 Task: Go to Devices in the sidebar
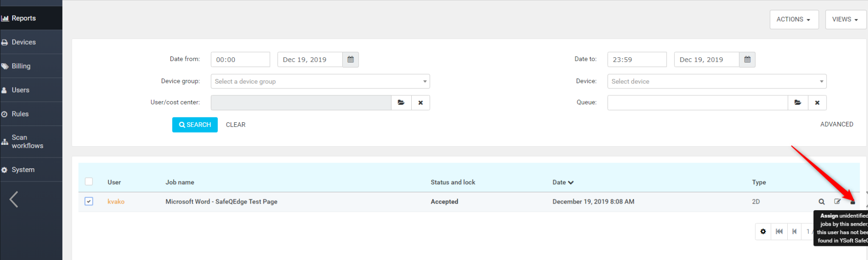[x=23, y=42]
